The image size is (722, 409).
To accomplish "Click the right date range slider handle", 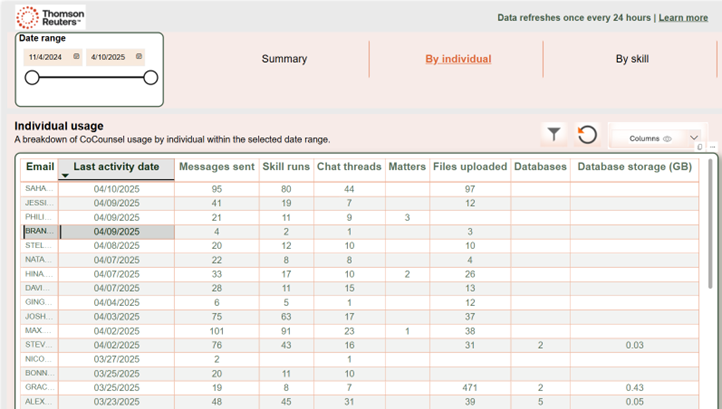I will 151,78.
